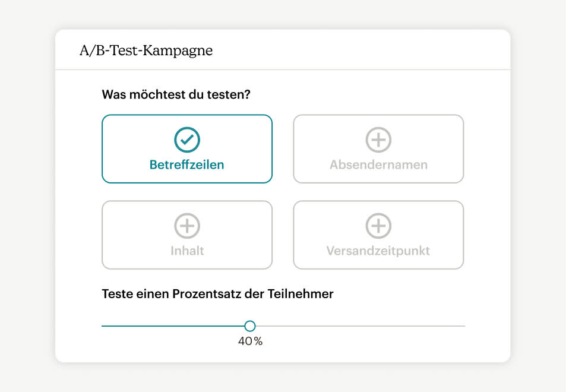The width and height of the screenshot is (566, 392).
Task: Click the grey unfilled part of the slider track
Action: click(361, 326)
